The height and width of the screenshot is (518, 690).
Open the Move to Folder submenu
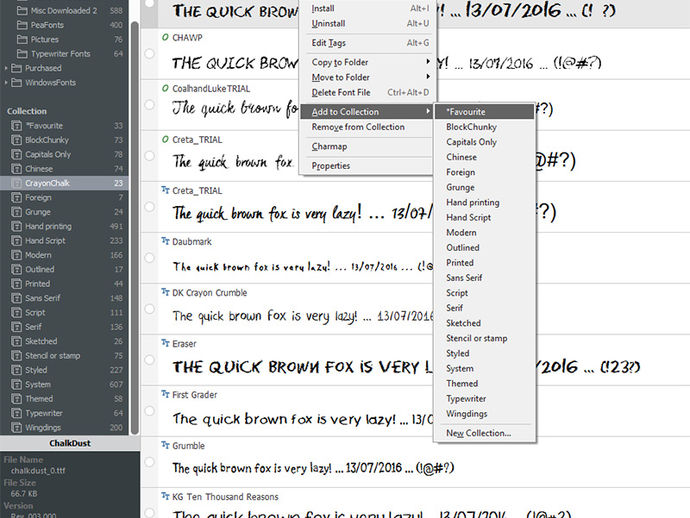(x=366, y=77)
